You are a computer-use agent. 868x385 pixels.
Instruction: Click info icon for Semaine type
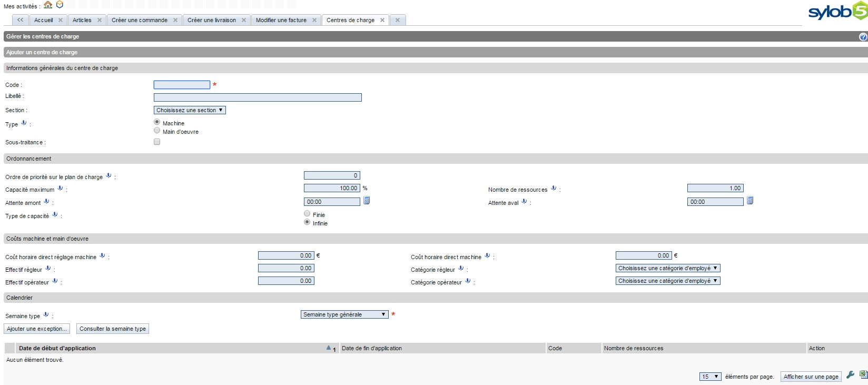pyautogui.click(x=46, y=315)
